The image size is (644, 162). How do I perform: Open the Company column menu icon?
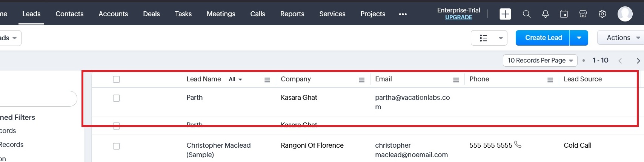point(361,80)
